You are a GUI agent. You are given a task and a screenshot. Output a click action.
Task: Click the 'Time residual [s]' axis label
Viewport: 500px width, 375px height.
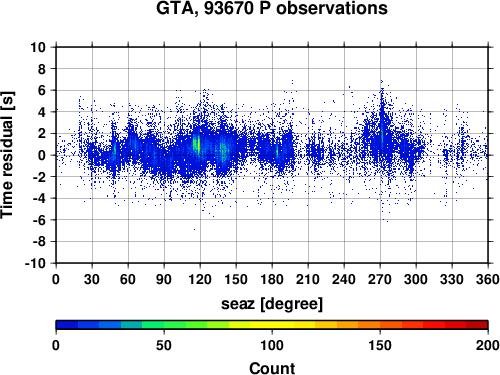pyautogui.click(x=7, y=155)
